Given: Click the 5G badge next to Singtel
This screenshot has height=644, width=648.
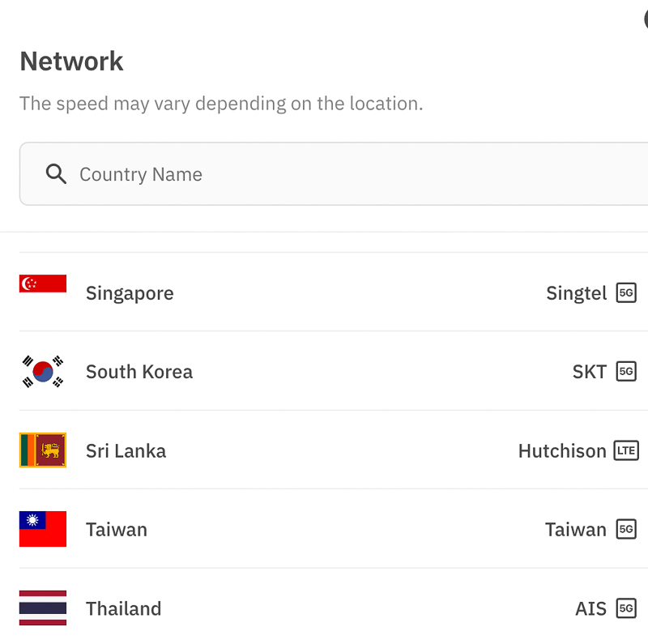Looking at the screenshot, I should (626, 292).
